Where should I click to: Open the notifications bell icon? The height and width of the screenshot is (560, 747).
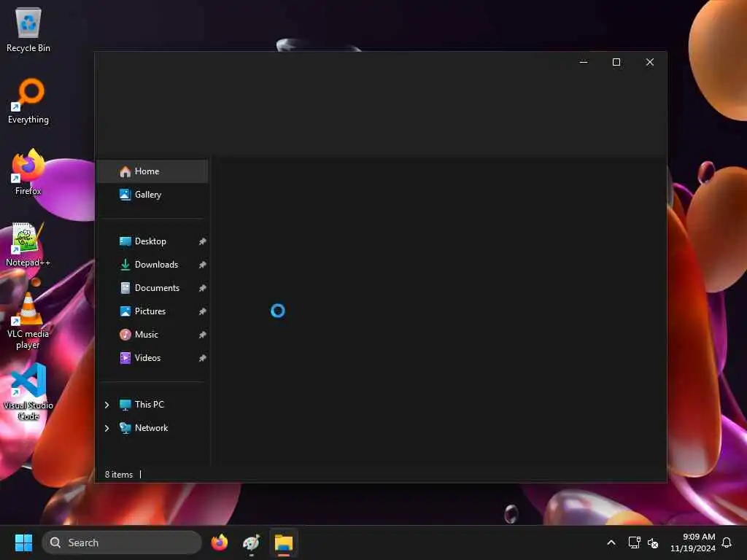click(x=727, y=542)
